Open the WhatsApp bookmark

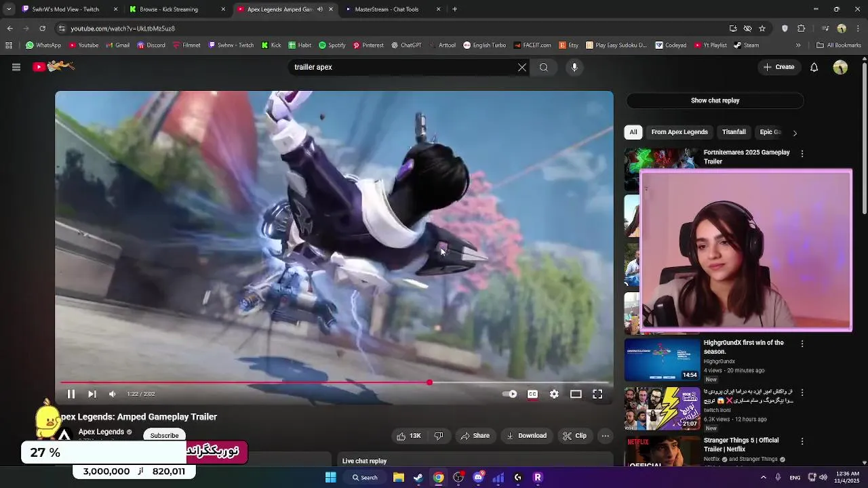pos(43,45)
